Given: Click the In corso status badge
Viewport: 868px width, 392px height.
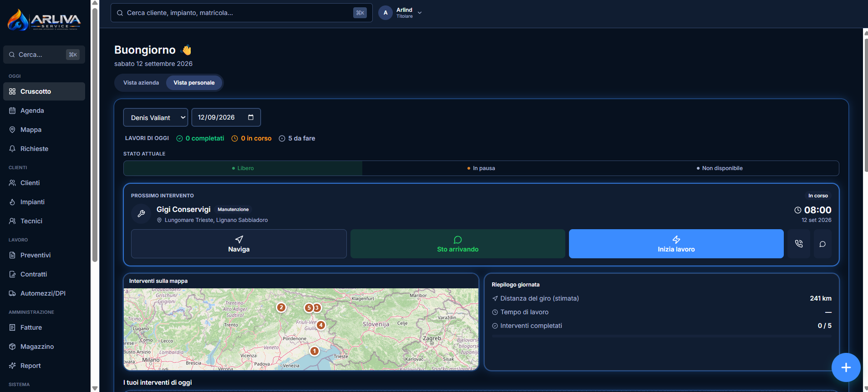Looking at the screenshot, I should point(818,196).
